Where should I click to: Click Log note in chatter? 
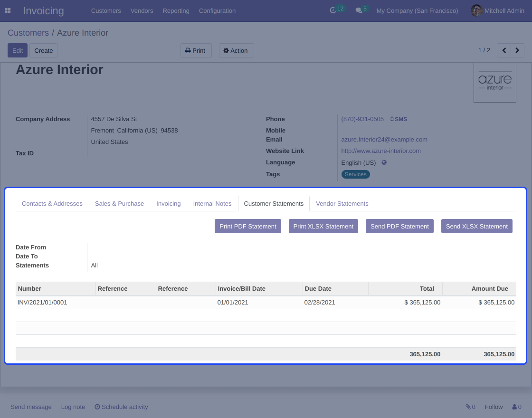(73, 407)
